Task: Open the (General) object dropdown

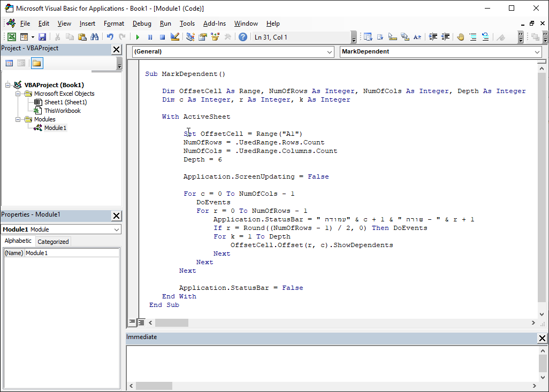Action: (x=232, y=52)
